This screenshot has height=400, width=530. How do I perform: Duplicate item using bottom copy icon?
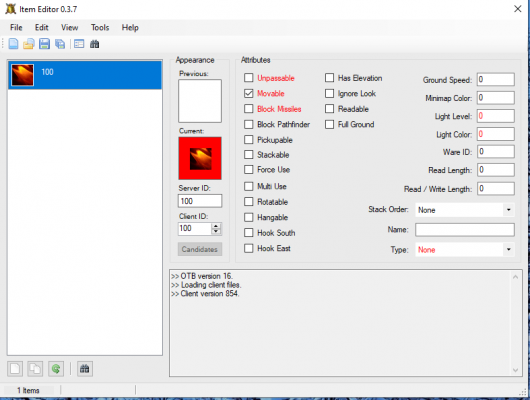coord(35,369)
